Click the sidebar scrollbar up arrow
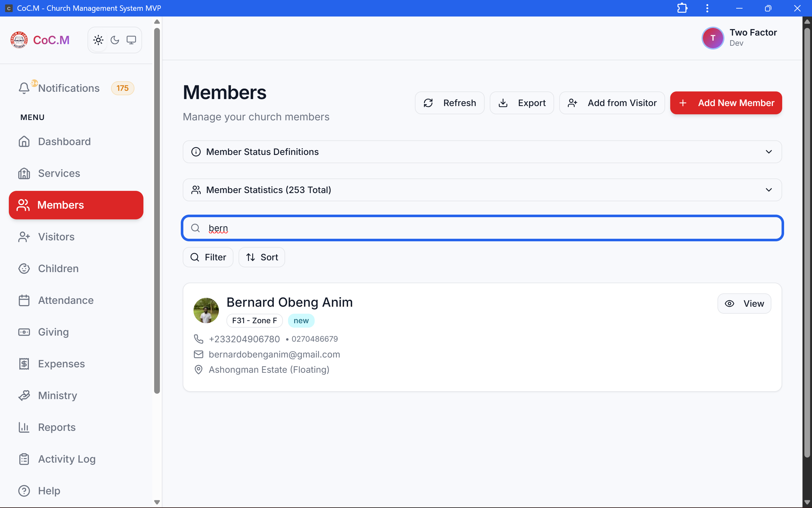The image size is (812, 508). click(x=157, y=22)
